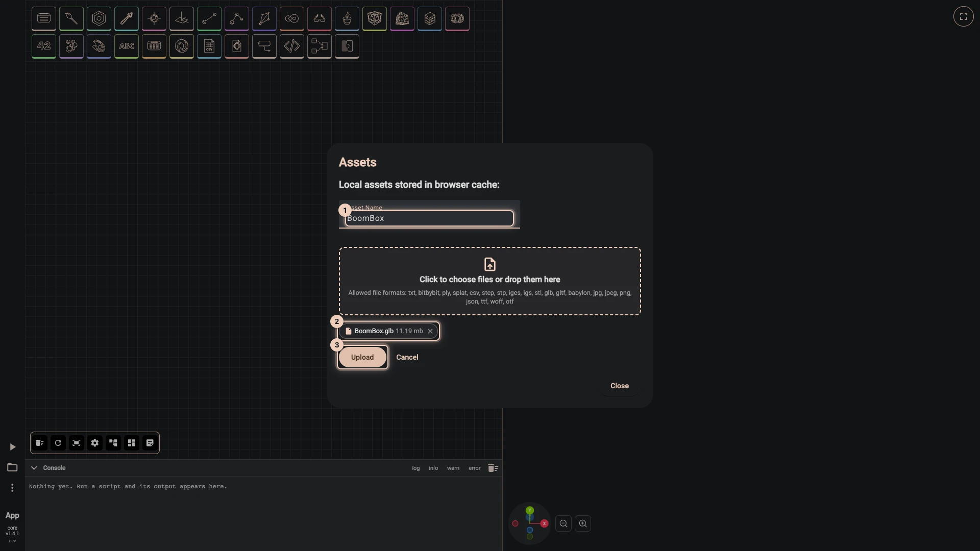Click the clear canvas trash toolbar icon
This screenshot has width=980, height=551.
point(40,443)
